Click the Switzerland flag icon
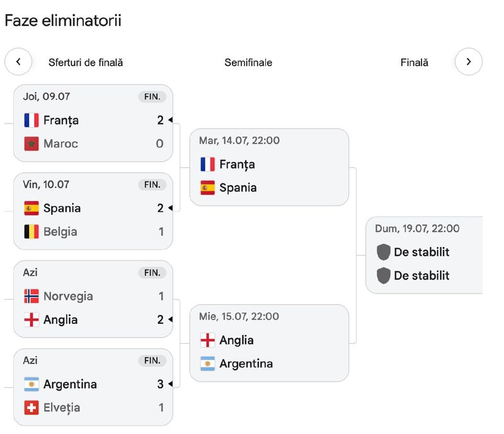The image size is (504, 434). pyautogui.click(x=31, y=408)
